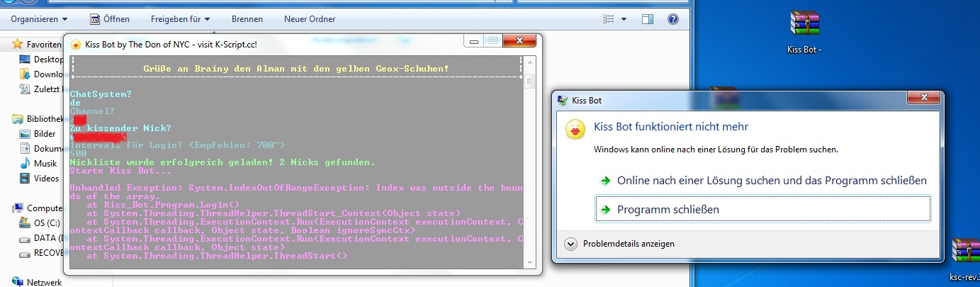Click Brennen in the Explorer toolbar
980x287 pixels.
pyautogui.click(x=247, y=19)
